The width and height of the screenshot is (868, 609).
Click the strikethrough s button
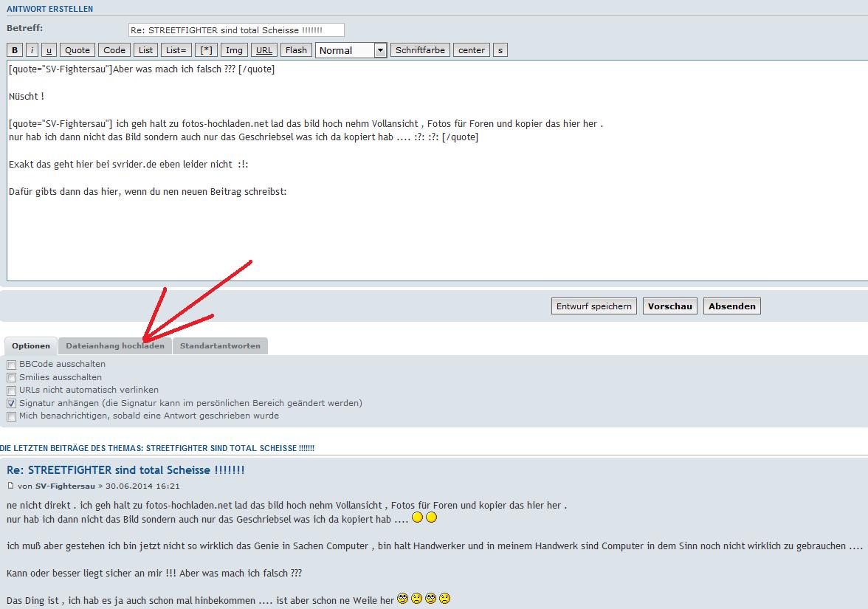500,50
